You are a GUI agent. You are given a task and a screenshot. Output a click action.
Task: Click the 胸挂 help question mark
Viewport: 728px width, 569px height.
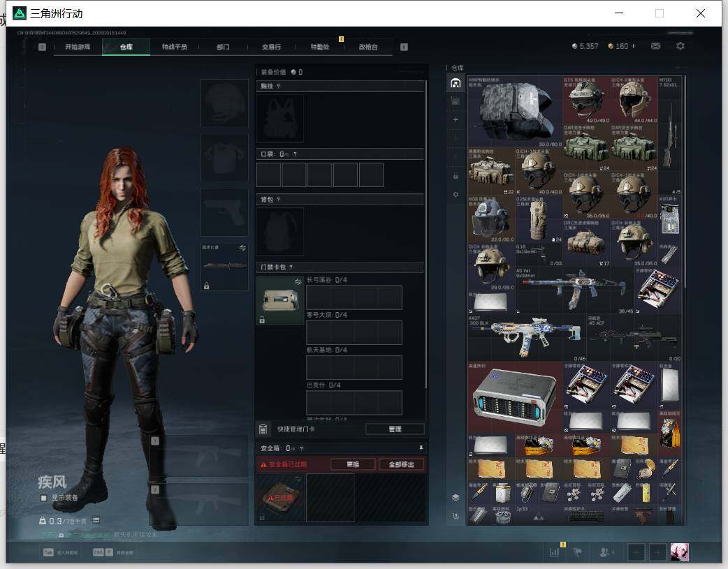(278, 87)
